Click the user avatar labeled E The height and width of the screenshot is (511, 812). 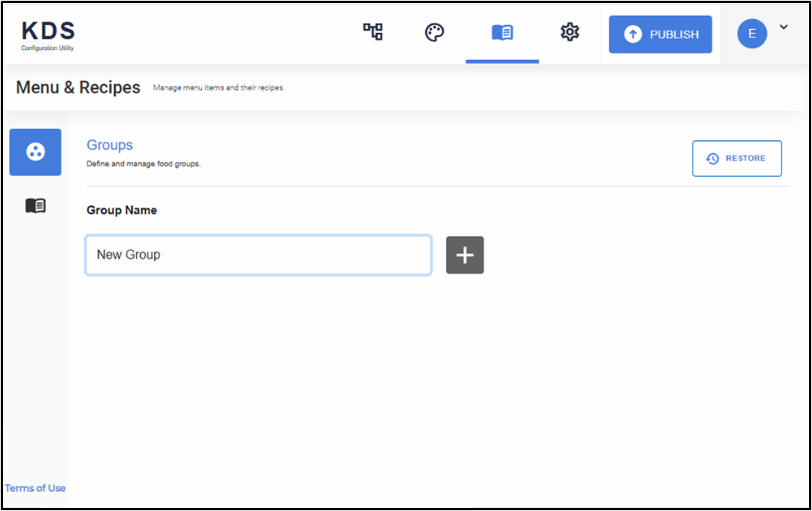752,34
